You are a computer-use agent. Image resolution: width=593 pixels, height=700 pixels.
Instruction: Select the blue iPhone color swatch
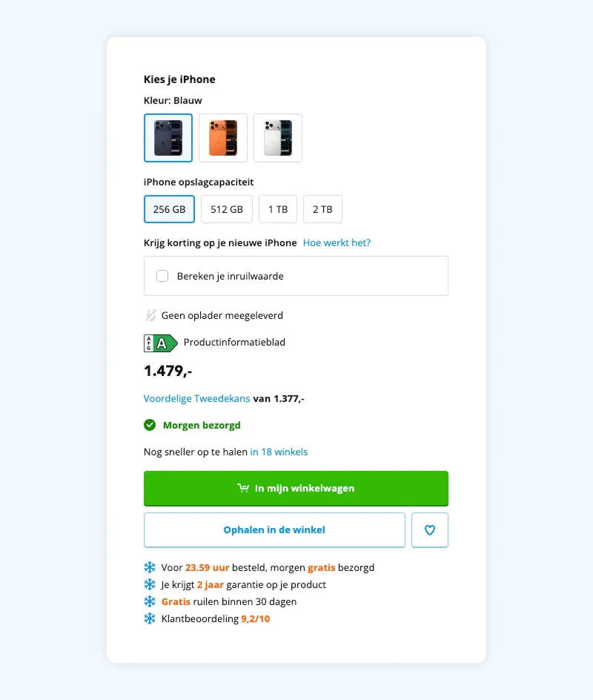coord(168,138)
